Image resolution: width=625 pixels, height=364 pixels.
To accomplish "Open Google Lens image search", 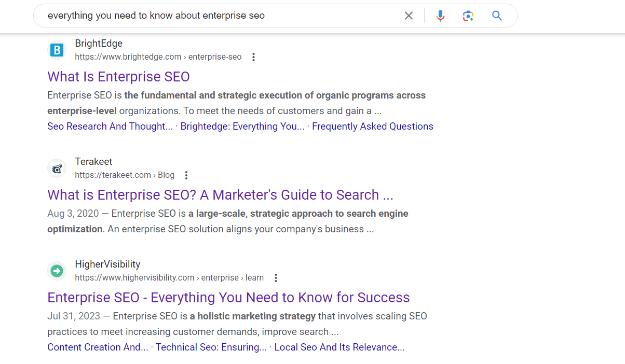I will pos(468,16).
